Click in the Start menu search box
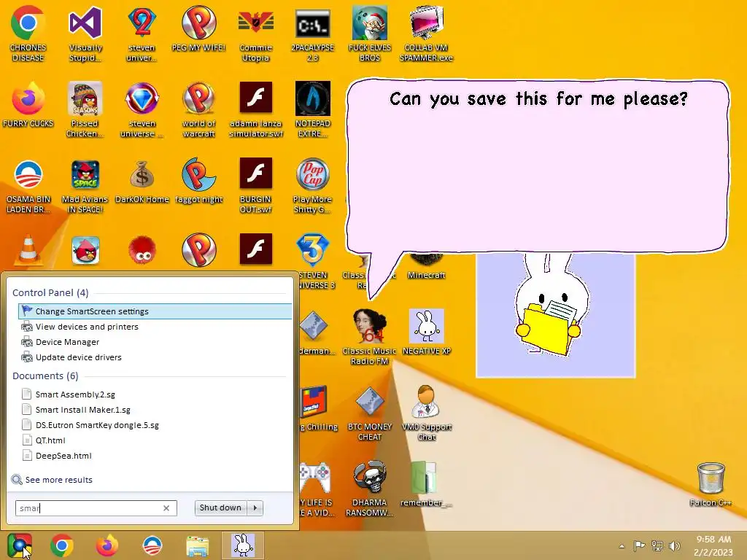The height and width of the screenshot is (560, 747). click(x=96, y=508)
